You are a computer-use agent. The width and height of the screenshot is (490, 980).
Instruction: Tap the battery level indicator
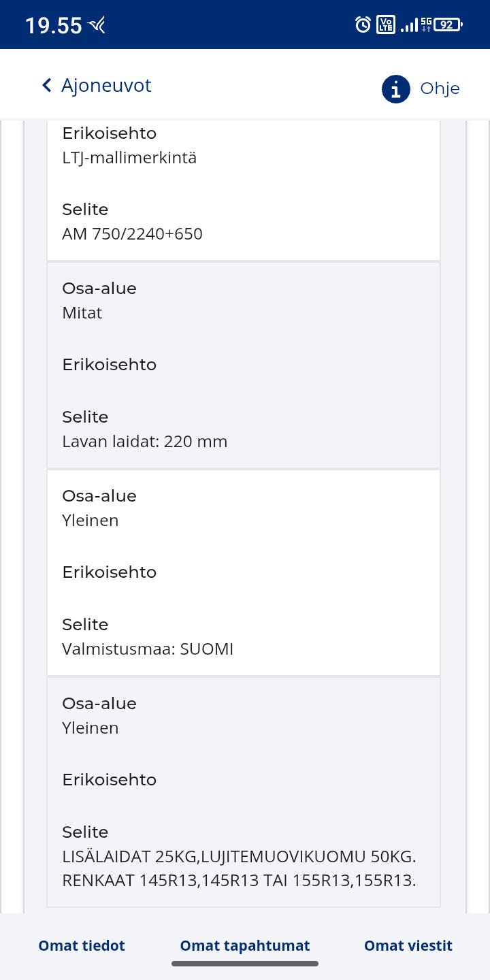click(448, 25)
